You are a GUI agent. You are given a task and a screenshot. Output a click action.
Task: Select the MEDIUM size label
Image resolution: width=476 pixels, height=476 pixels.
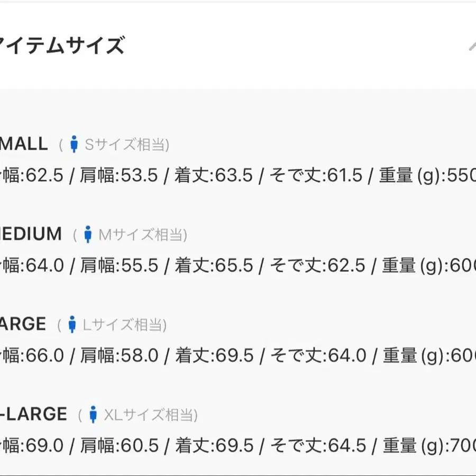tap(31, 234)
